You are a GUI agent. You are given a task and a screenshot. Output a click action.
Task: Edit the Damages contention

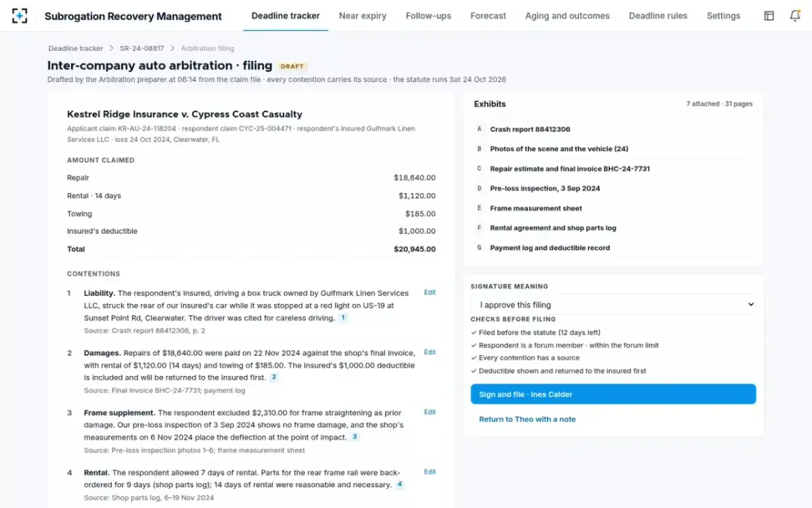click(430, 352)
